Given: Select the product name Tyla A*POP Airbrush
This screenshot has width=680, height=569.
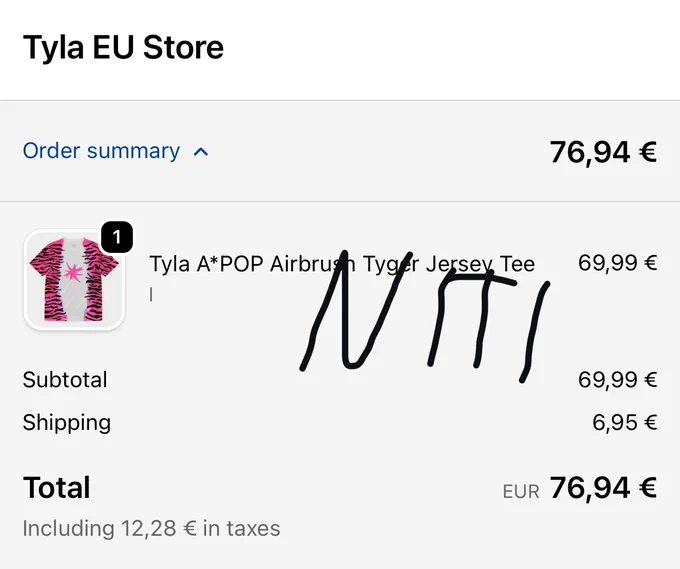Looking at the screenshot, I should [x=252, y=264].
